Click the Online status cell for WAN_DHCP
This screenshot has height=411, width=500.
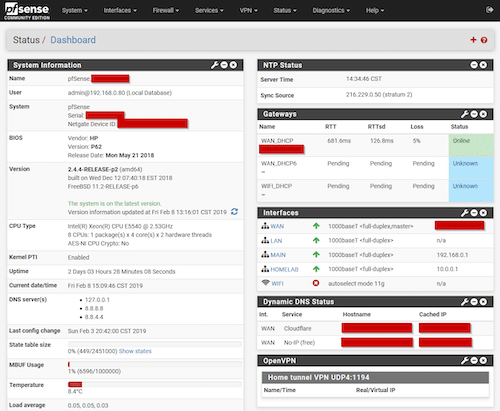[471, 146]
